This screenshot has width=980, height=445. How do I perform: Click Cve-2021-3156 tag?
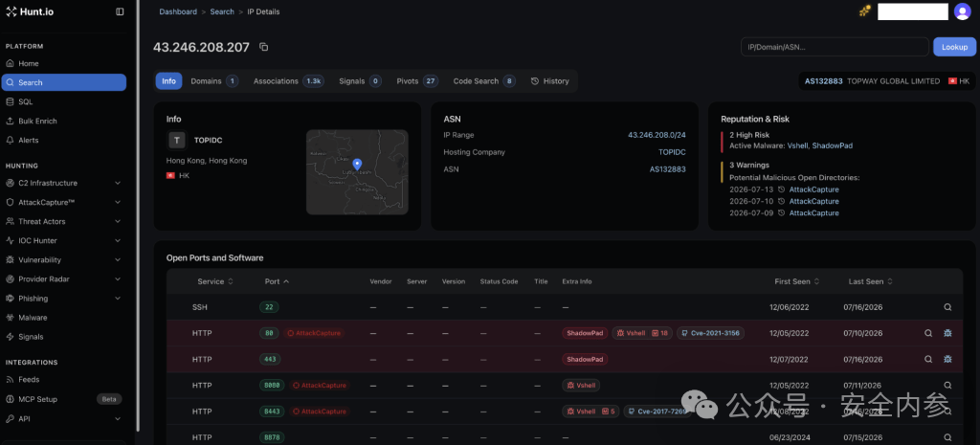(x=711, y=333)
